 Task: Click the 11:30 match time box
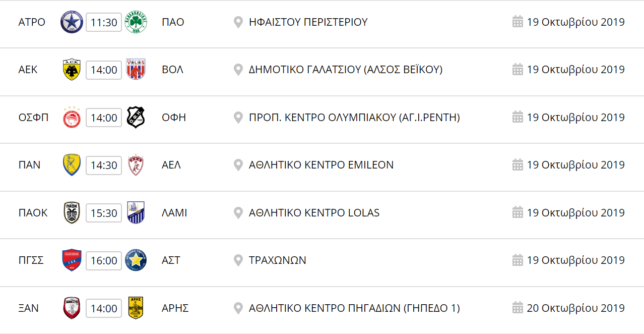104,22
